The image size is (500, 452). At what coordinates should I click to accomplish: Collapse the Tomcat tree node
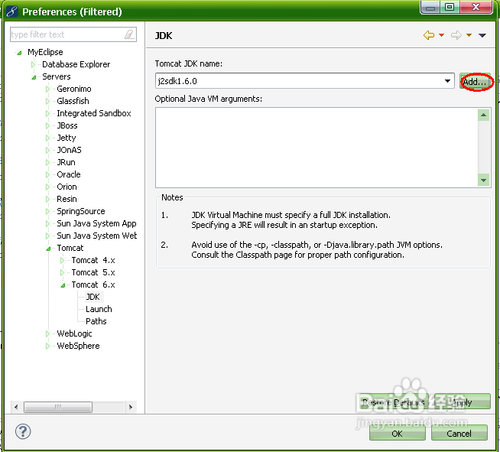(48, 248)
